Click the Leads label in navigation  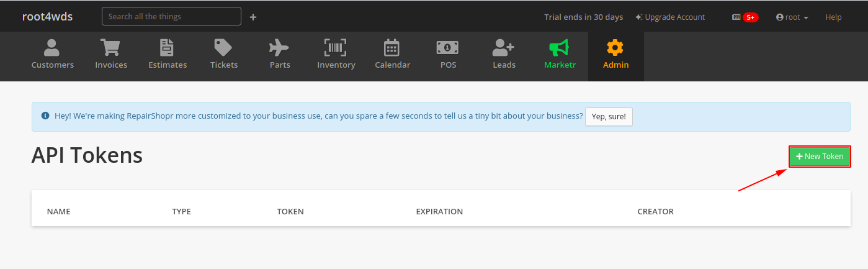pos(504,65)
